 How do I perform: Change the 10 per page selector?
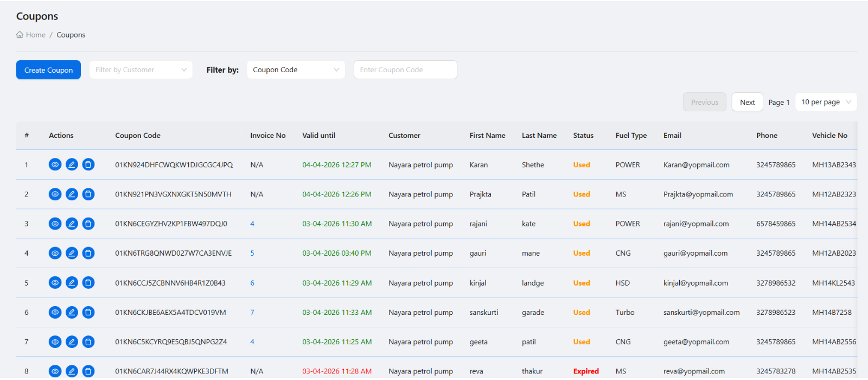tap(826, 102)
